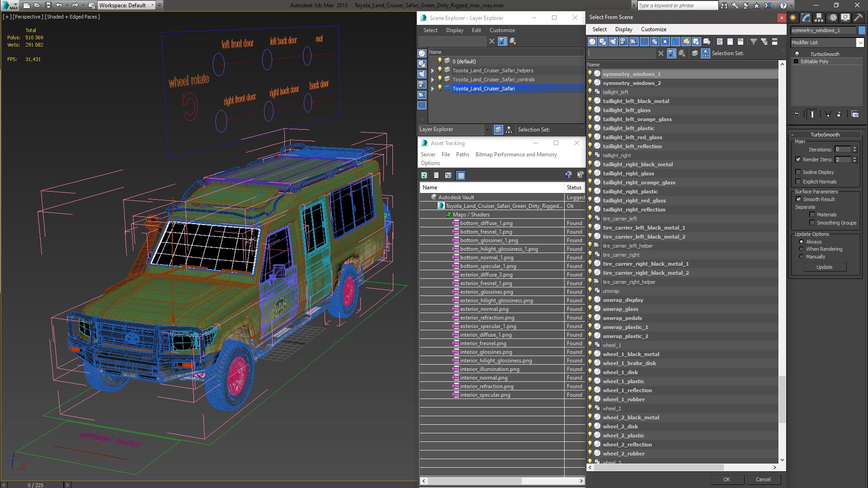Image resolution: width=868 pixels, height=488 pixels.
Task: Select the Display tab in Scene Explorer
Action: click(x=454, y=30)
